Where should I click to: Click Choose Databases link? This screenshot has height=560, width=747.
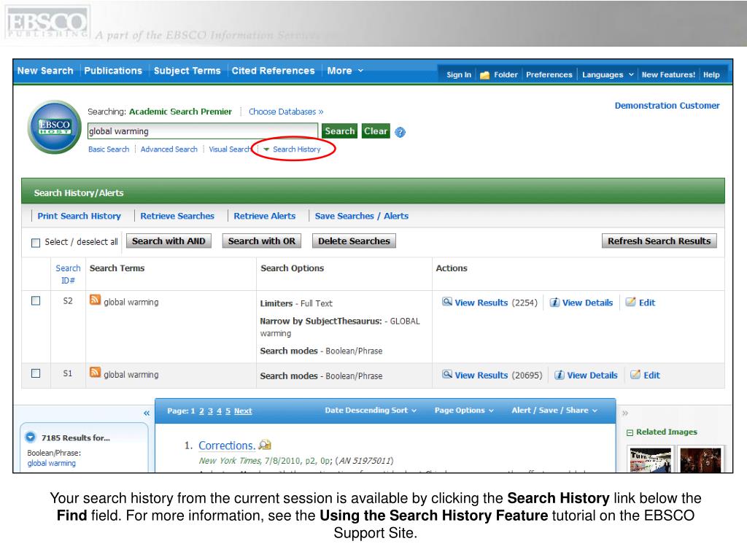(x=286, y=112)
